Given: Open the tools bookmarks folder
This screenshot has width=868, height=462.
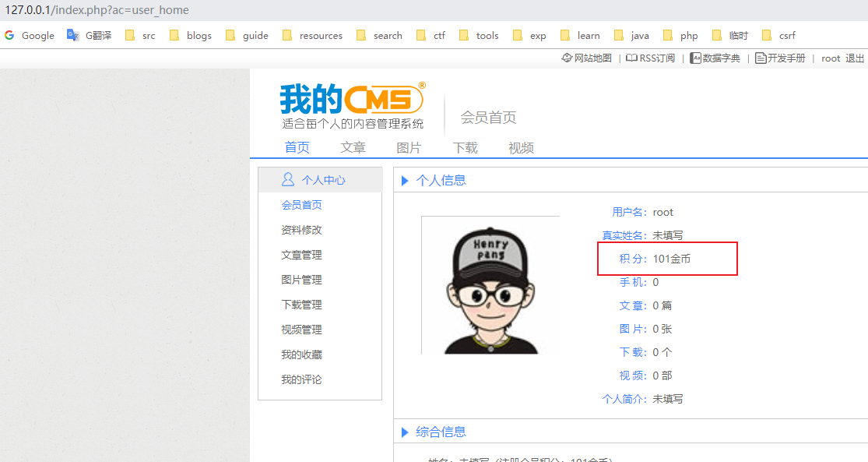Looking at the screenshot, I should tap(479, 35).
